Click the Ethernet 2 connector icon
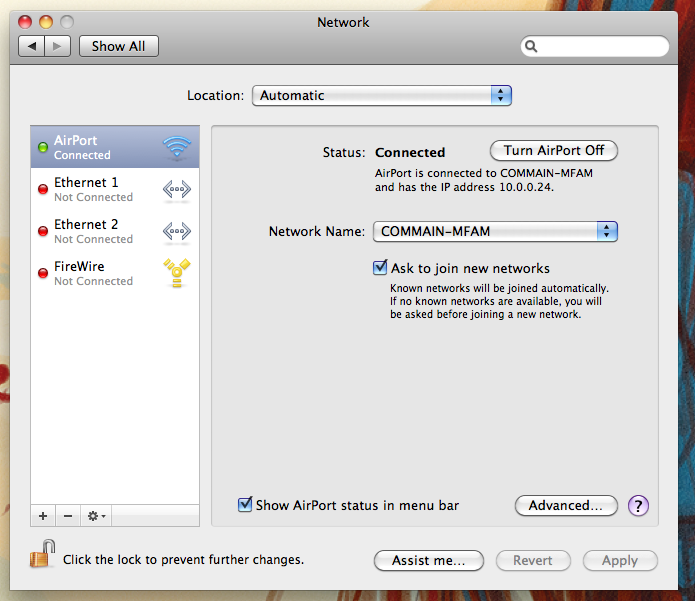This screenshot has width=695, height=601. tap(177, 231)
